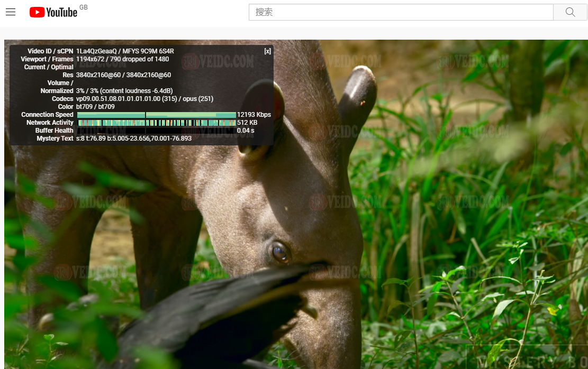This screenshot has height=369, width=588.
Task: Click the Network Activity graph
Action: click(x=156, y=123)
